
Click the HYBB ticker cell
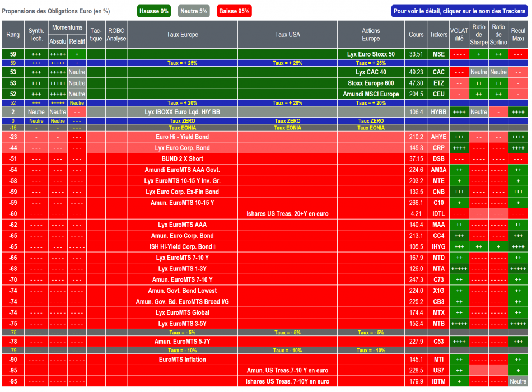coord(438,112)
